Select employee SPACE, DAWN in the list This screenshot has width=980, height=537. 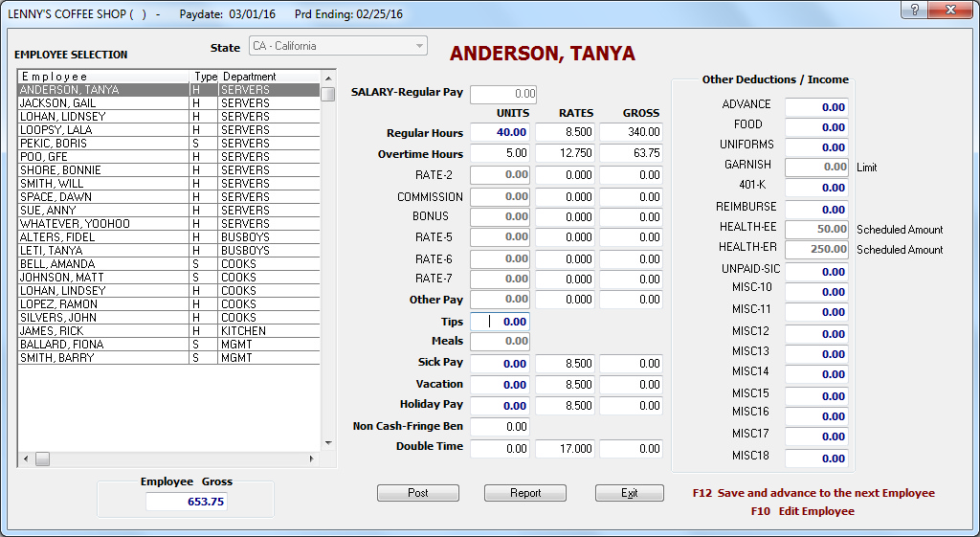pos(168,197)
